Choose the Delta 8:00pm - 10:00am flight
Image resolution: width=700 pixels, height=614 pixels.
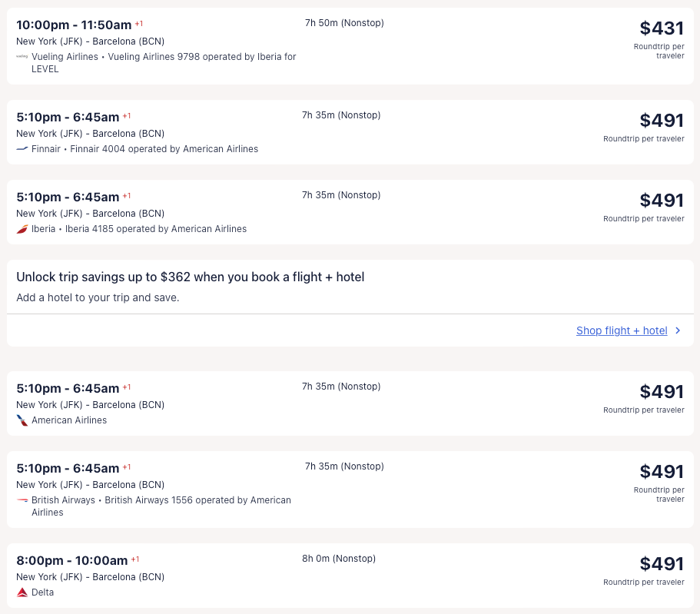(x=72, y=560)
